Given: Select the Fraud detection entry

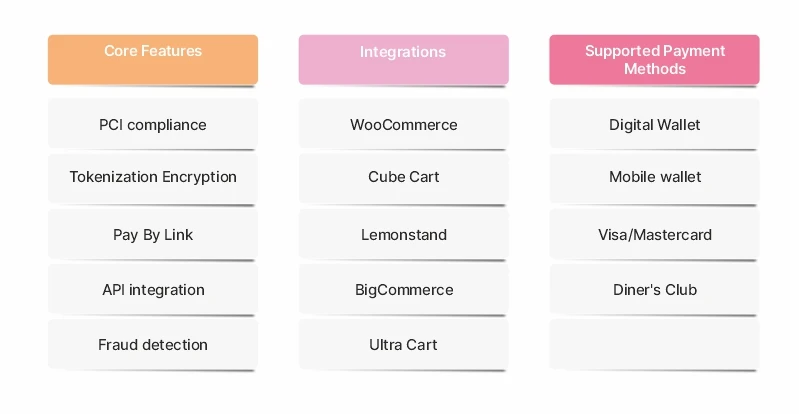Looking at the screenshot, I should 153,345.
